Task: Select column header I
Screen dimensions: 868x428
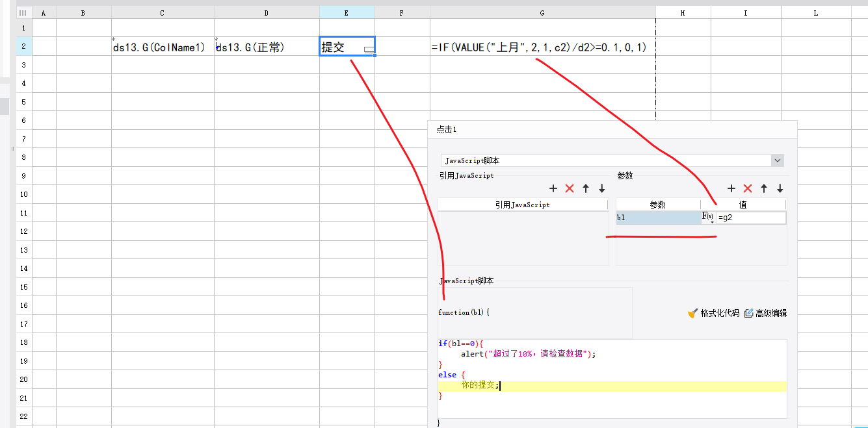Action: 746,12
